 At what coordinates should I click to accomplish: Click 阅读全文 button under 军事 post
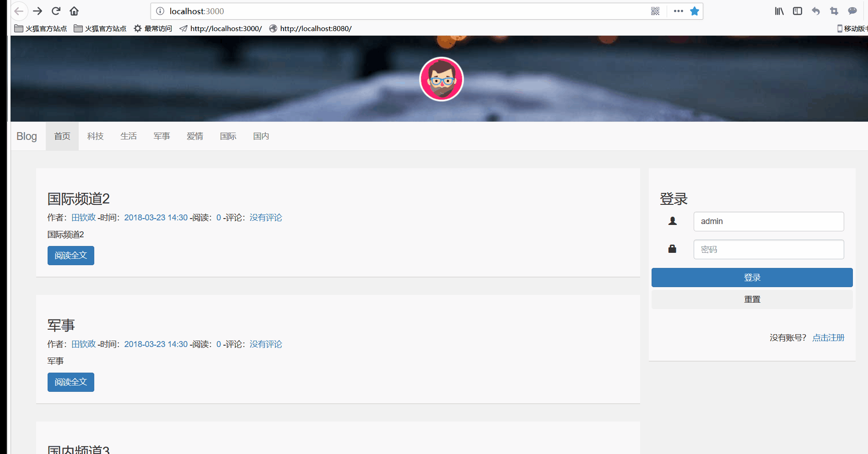tap(71, 382)
